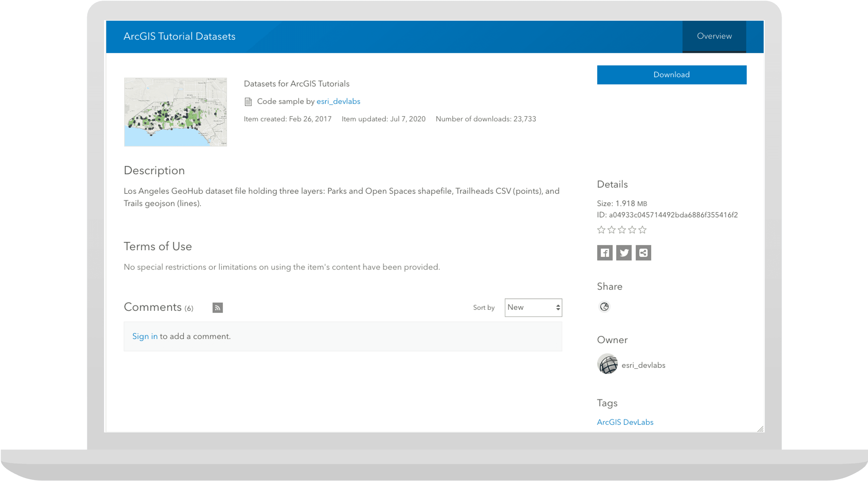Click esri_devlabs name under Owner

click(643, 365)
